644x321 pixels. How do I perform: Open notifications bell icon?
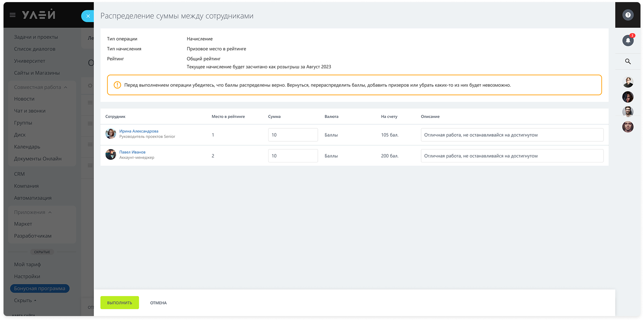point(628,41)
